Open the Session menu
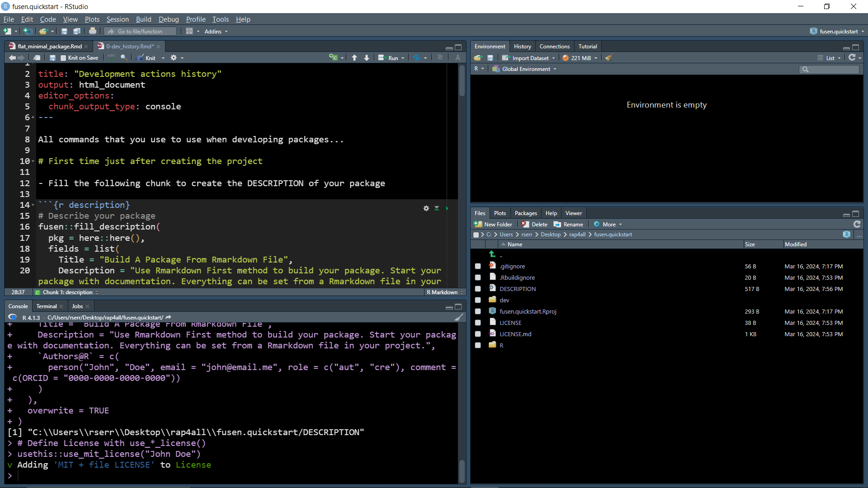Viewport: 868px width, 488px height. (x=118, y=19)
